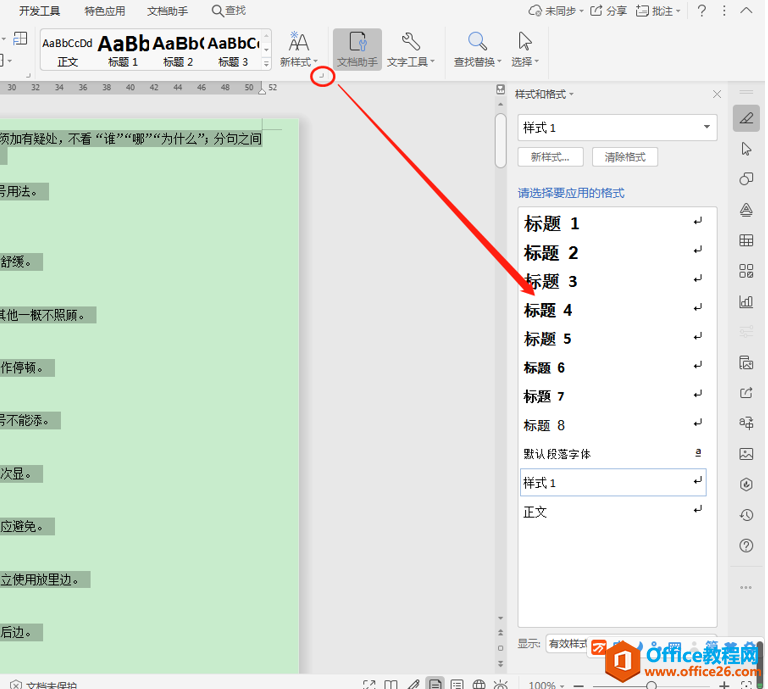Open the image icon in sidebar
768x689 pixels.
click(x=746, y=454)
